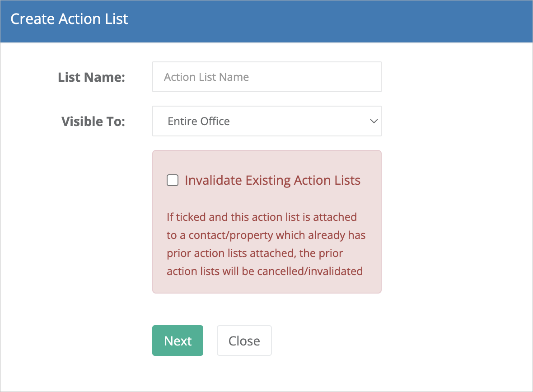Focus the text box next to List Name
This screenshot has height=392, width=533.
pyautogui.click(x=267, y=77)
